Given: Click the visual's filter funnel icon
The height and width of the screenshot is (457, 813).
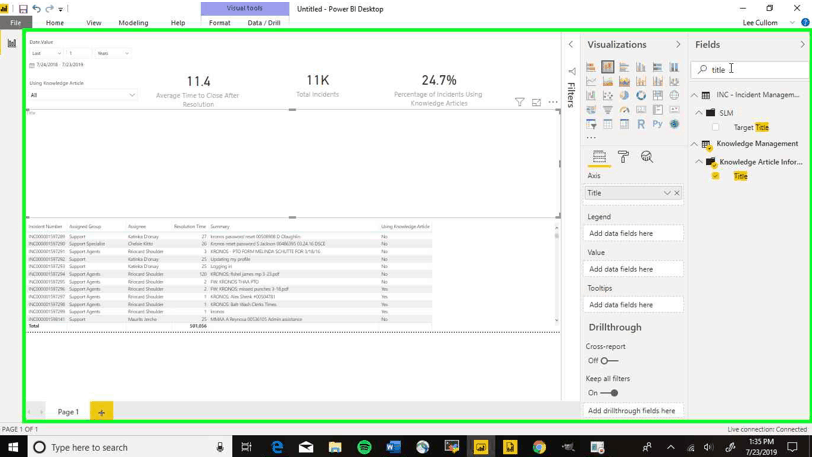Looking at the screenshot, I should click(x=520, y=102).
